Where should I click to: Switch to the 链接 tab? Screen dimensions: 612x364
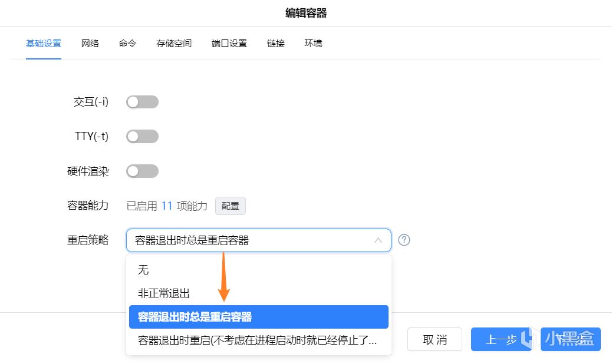pyautogui.click(x=276, y=44)
